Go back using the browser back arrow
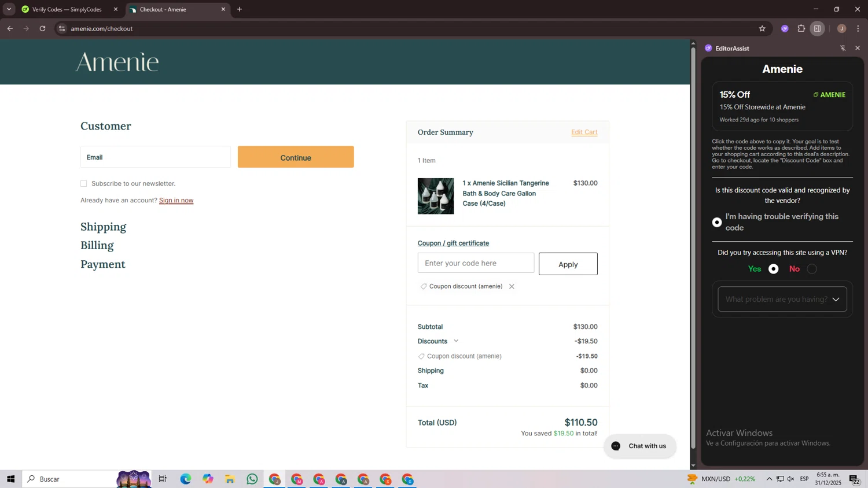The height and width of the screenshot is (488, 868). pos(10,28)
